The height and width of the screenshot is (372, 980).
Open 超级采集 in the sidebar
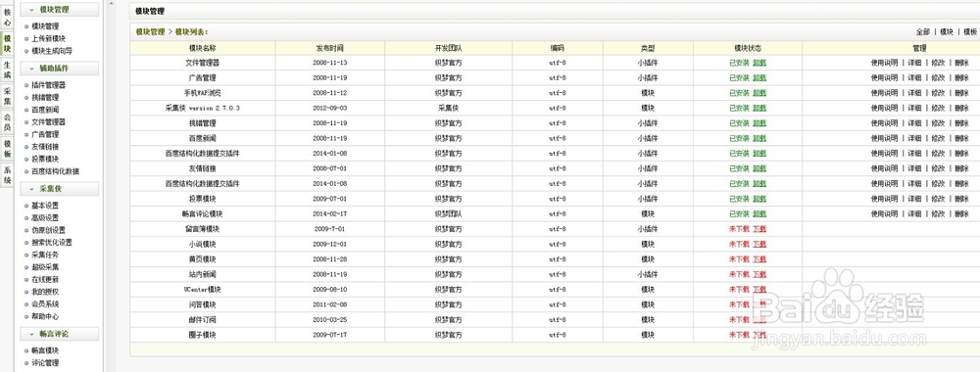pos(45,267)
